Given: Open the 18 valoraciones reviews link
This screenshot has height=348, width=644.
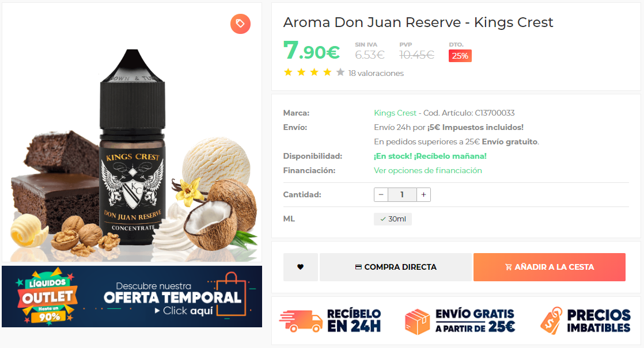Looking at the screenshot, I should pos(376,73).
